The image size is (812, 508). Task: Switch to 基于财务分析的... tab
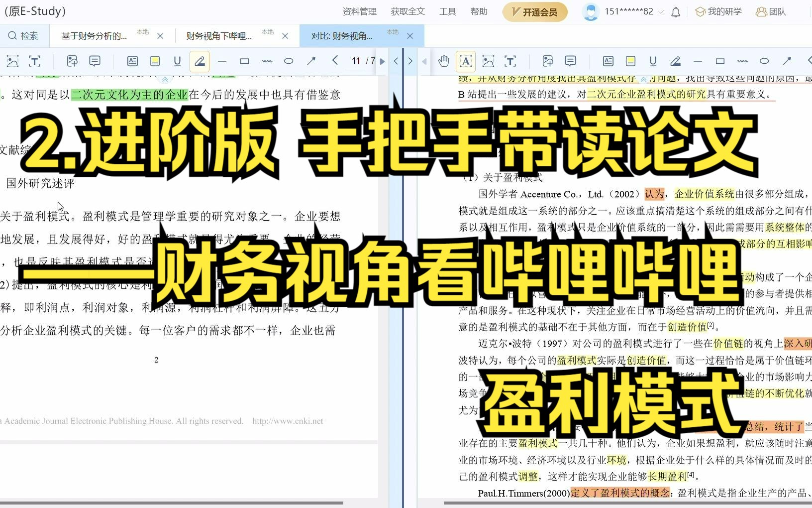pos(95,36)
